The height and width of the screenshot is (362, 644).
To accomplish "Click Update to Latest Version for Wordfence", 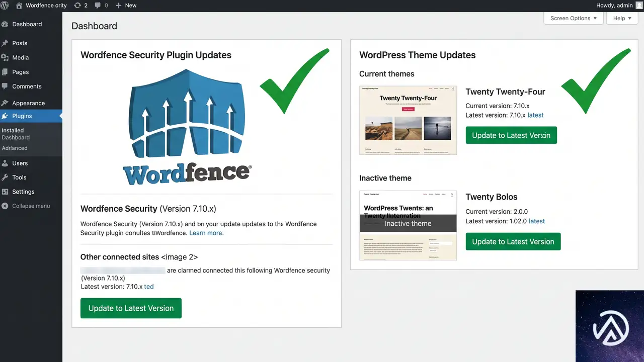I will coord(131,308).
